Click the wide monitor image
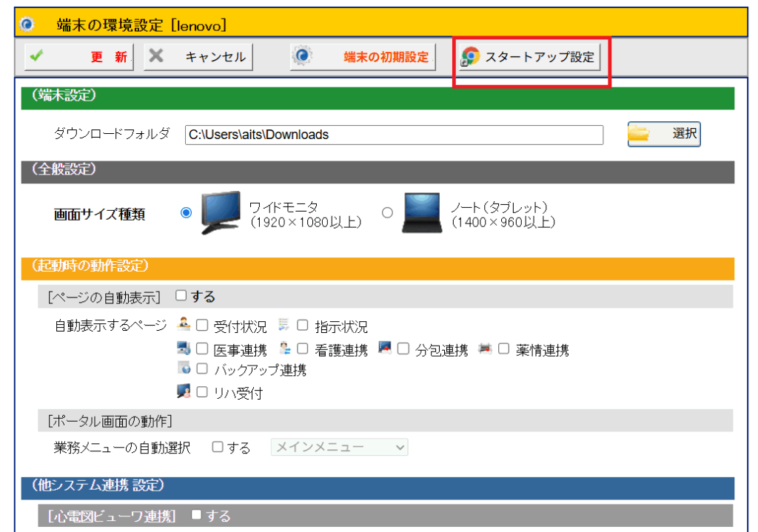Screen dimensions: 758x532 [x=221, y=212]
